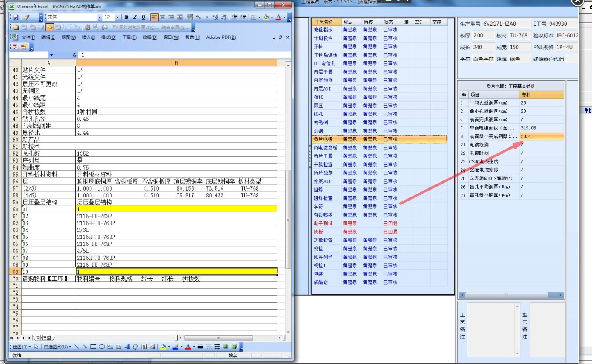The height and width of the screenshot is (364, 592).
Task: Open the 数据(D) menu
Action: [x=150, y=37]
